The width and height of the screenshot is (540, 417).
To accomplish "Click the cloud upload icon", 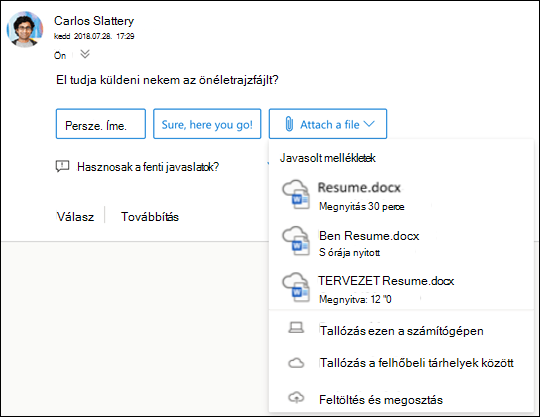I will tap(296, 397).
